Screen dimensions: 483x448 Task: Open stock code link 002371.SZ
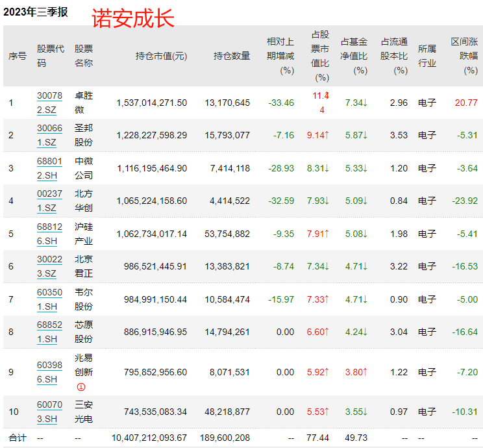(x=49, y=201)
